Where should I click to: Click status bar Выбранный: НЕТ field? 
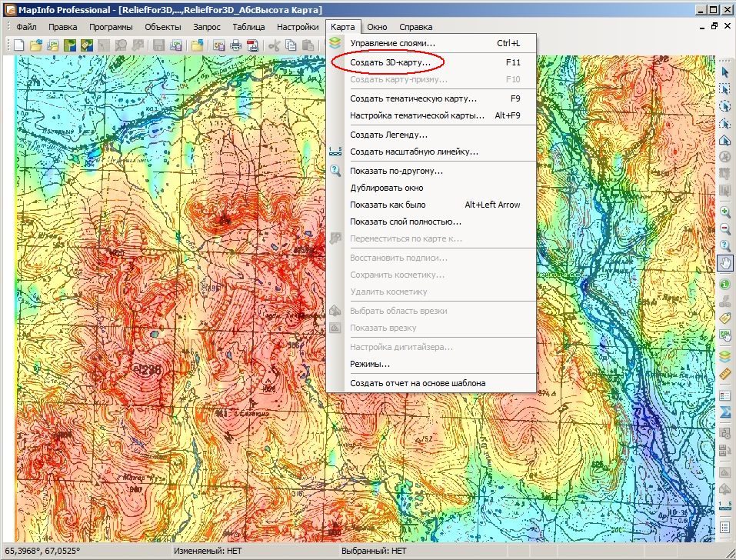pyautogui.click(x=374, y=551)
